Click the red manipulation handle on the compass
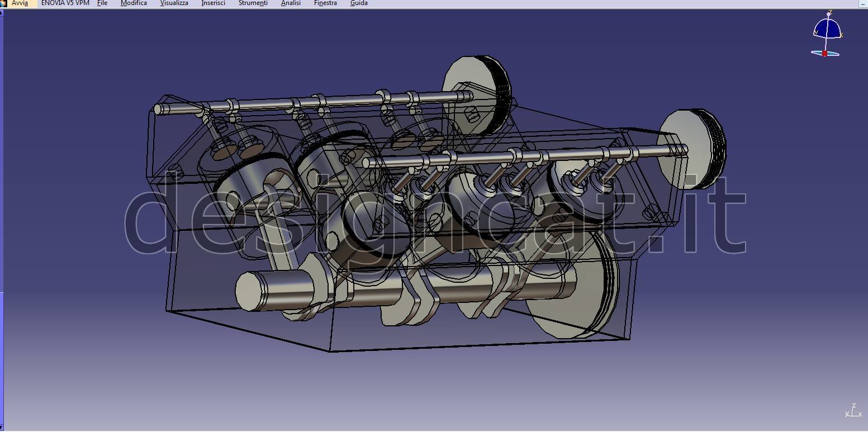 824,54
